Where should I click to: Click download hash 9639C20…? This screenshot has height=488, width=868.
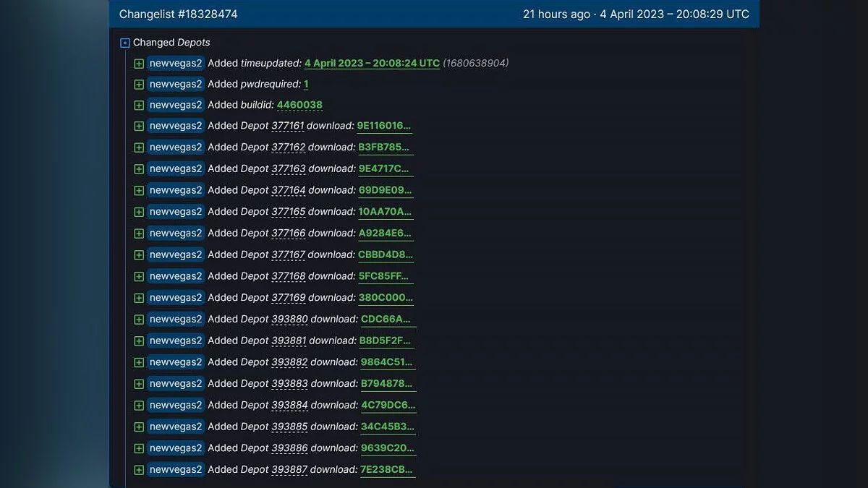tap(388, 448)
